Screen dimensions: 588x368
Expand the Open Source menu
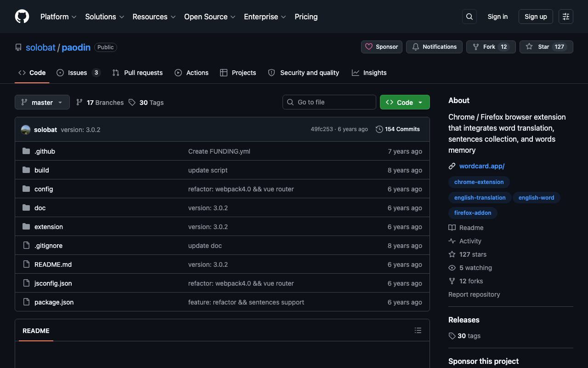(210, 17)
